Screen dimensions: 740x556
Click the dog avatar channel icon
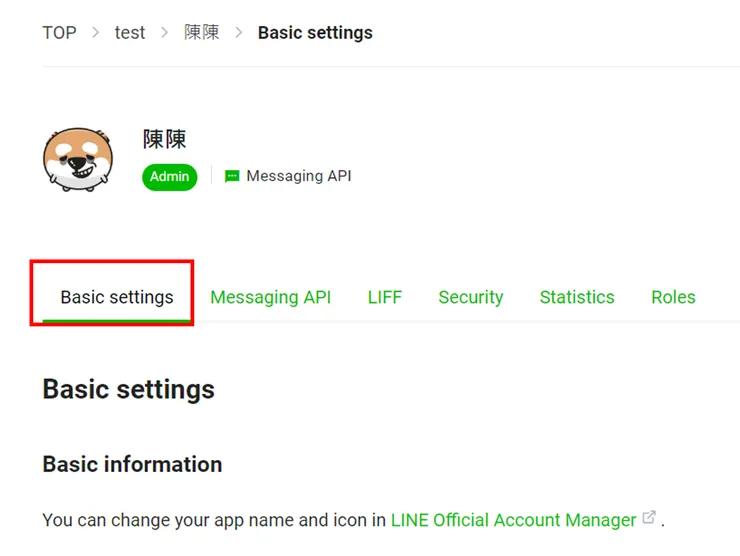click(x=78, y=159)
